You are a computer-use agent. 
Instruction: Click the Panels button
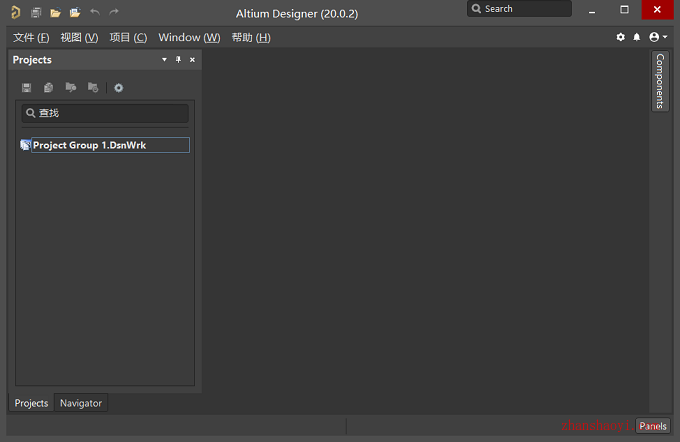tap(653, 426)
